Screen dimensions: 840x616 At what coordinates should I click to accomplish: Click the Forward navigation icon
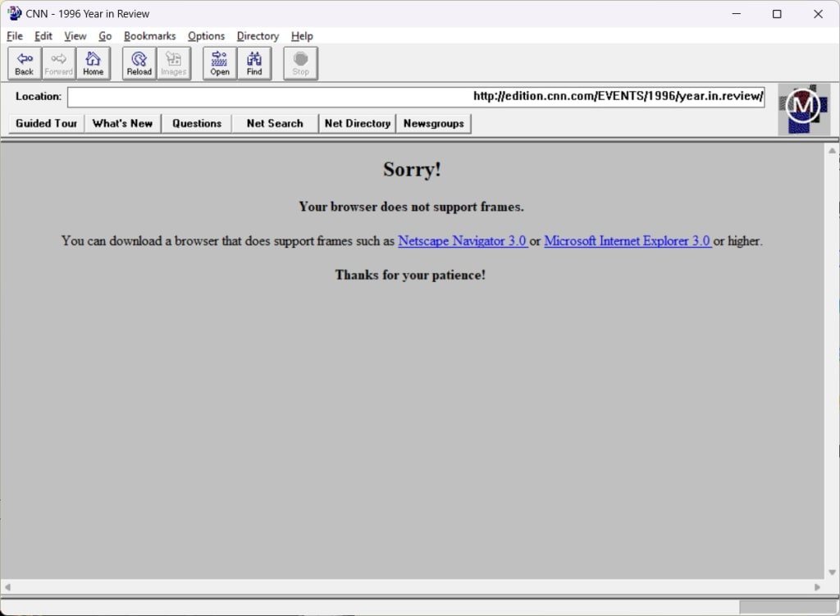[58, 62]
